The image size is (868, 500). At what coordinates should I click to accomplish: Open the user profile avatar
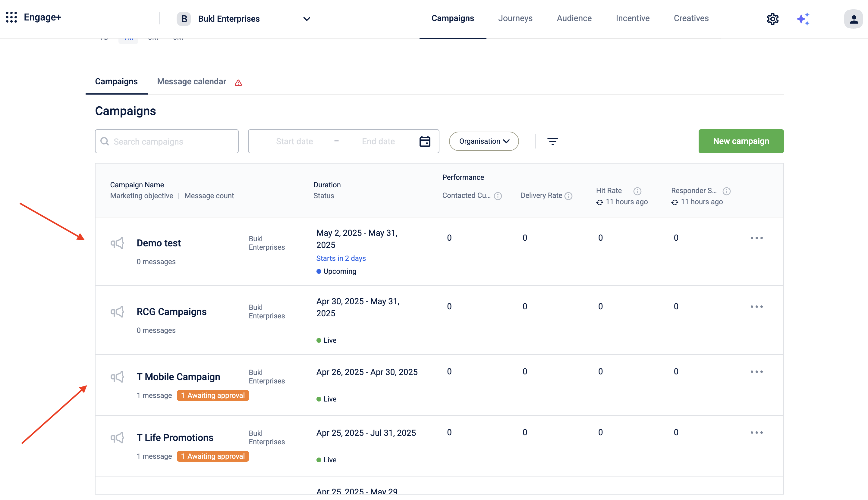point(853,19)
